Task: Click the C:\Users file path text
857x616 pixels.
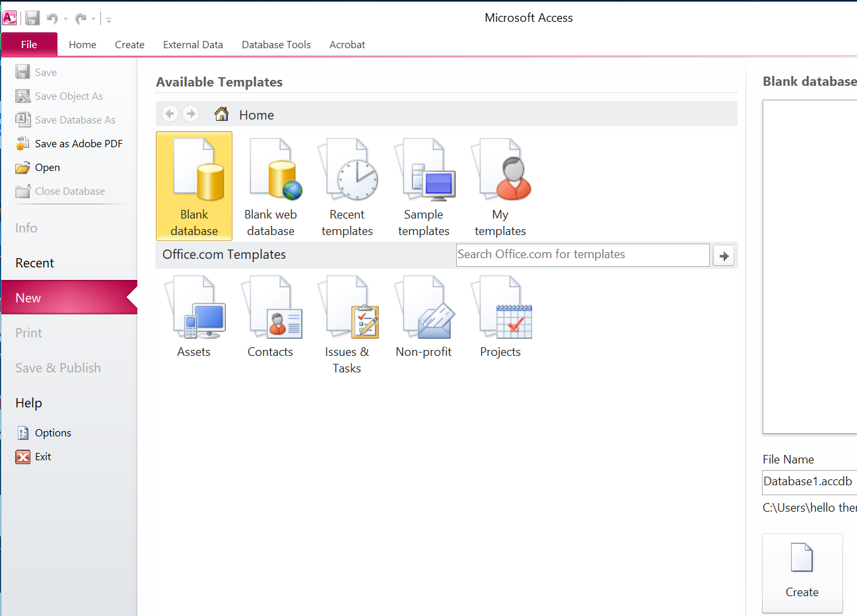Action: pos(809,507)
